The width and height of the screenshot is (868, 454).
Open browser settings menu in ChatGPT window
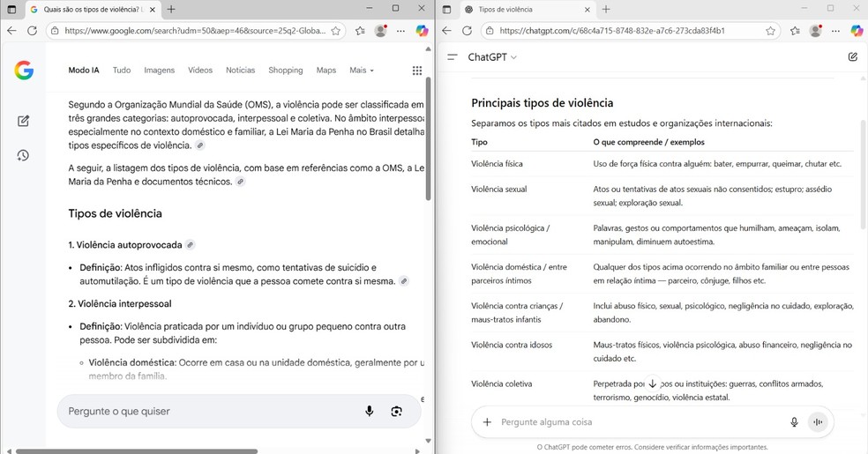836,31
